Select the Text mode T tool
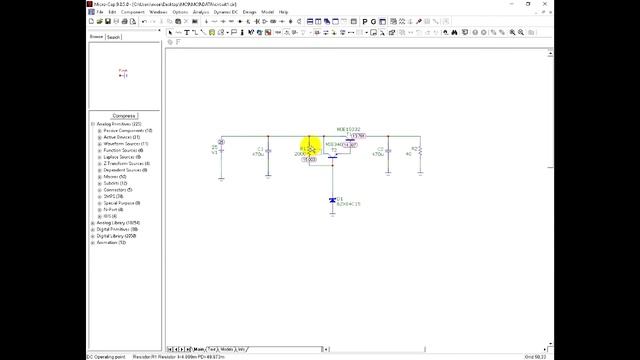Image resolution: width=640 pixels, height=360 pixels. 187,32
